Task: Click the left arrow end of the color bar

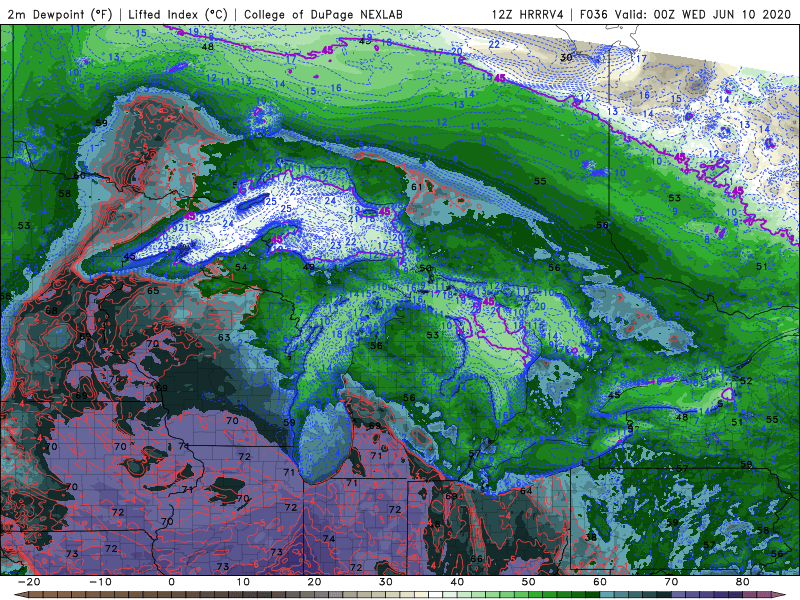Action: [x=20, y=595]
